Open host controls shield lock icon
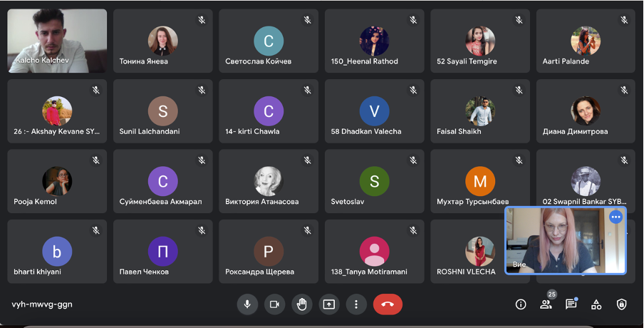 point(622,304)
